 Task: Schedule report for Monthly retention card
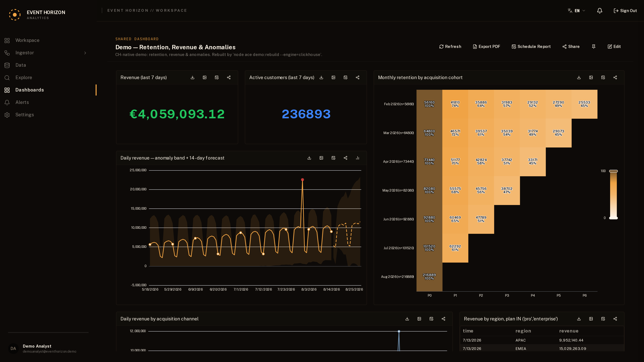click(603, 77)
